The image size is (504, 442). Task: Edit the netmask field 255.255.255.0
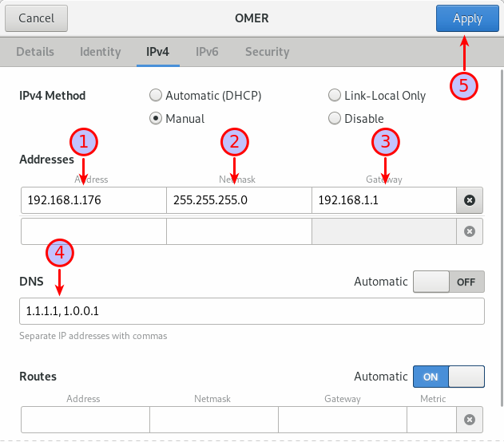coord(239,200)
